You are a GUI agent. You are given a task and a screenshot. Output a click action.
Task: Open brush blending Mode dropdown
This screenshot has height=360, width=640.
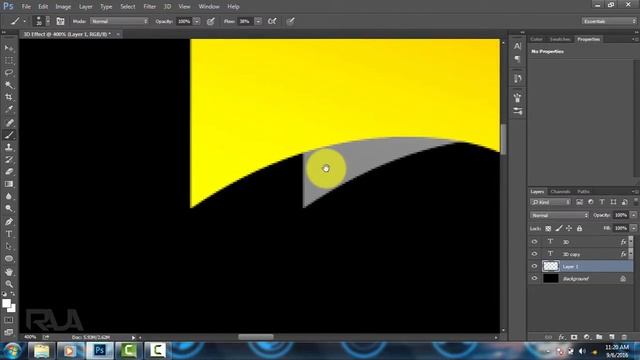119,21
